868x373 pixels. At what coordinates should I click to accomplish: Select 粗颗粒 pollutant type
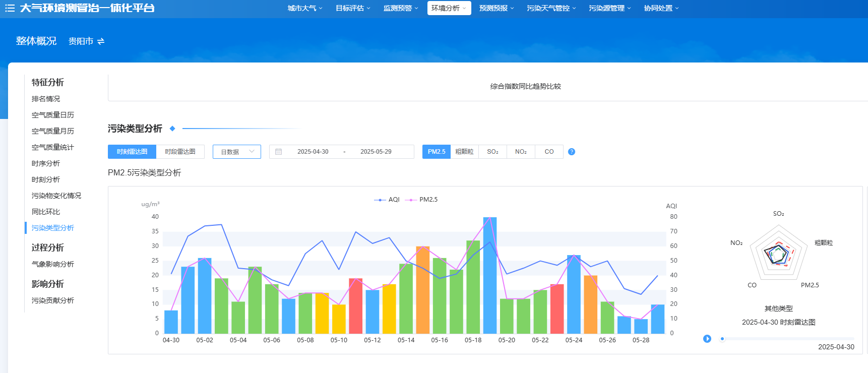464,152
